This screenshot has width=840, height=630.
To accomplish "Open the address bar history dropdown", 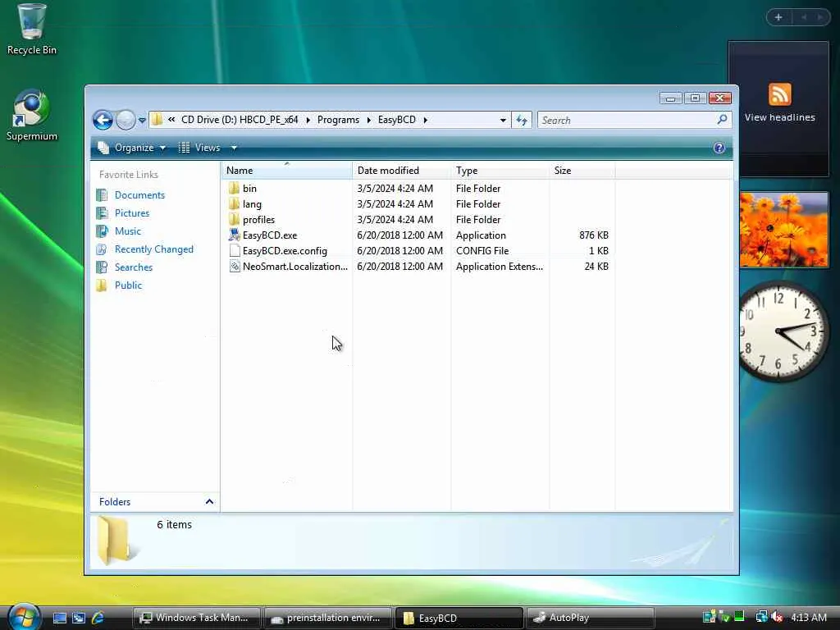I will [x=503, y=120].
